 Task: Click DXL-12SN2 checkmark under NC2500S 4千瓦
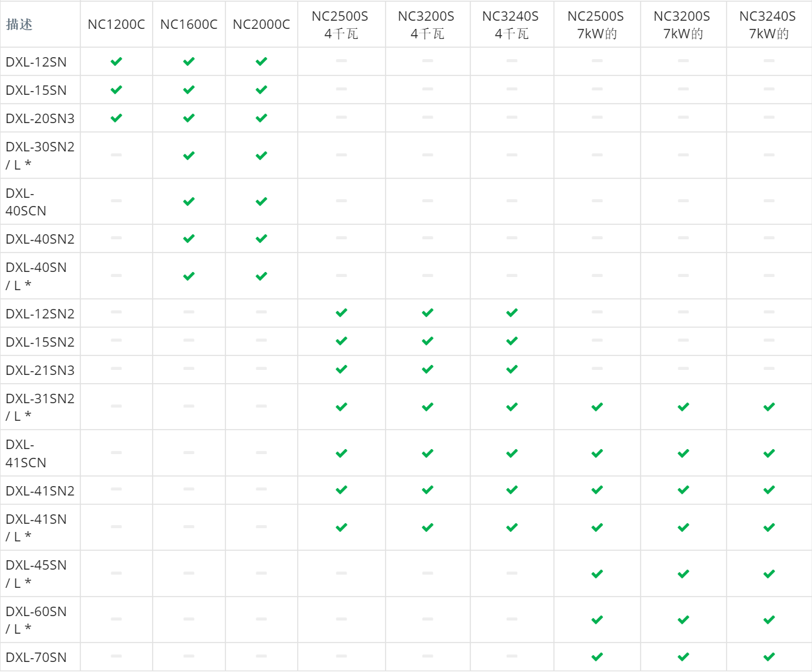pos(341,313)
